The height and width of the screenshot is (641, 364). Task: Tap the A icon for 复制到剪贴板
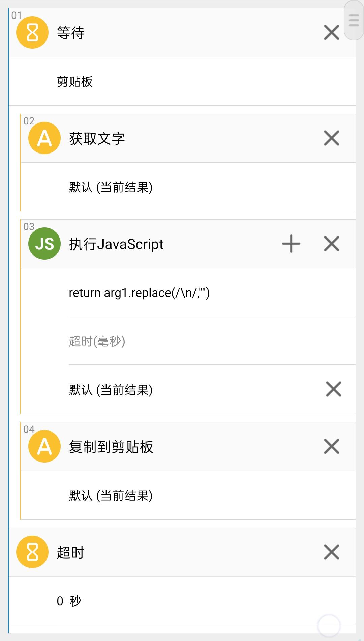pos(44,446)
